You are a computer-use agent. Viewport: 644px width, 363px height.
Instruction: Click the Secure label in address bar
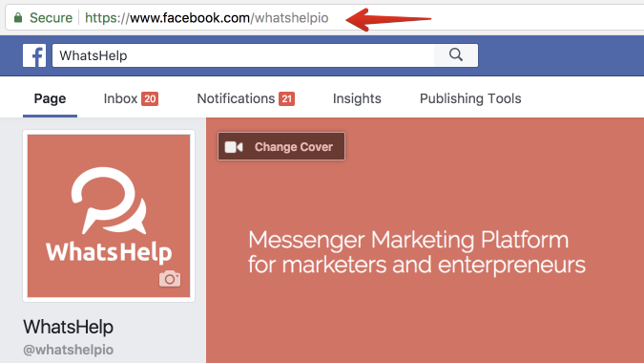tap(51, 18)
